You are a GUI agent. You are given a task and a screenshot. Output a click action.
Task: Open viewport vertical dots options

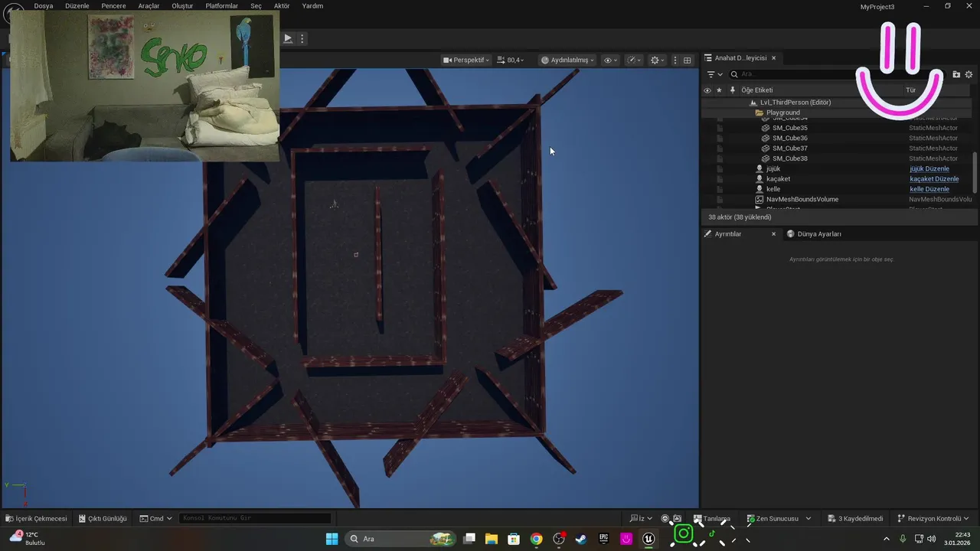tap(675, 60)
